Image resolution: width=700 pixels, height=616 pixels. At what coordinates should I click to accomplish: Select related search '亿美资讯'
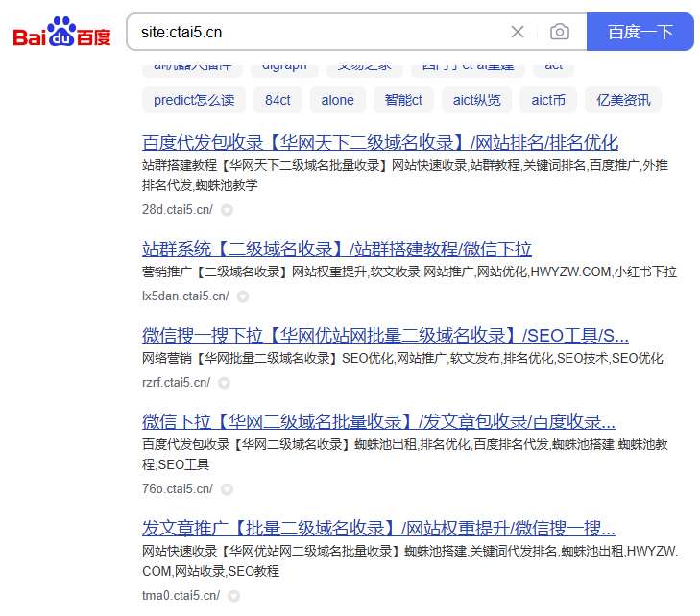point(623,100)
